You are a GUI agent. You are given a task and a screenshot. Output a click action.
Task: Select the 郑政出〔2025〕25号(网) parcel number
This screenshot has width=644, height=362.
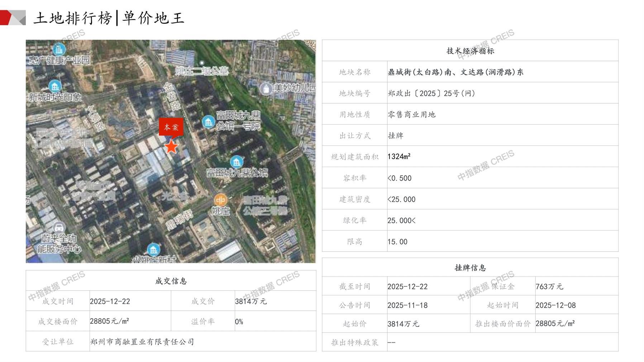[x=431, y=94]
